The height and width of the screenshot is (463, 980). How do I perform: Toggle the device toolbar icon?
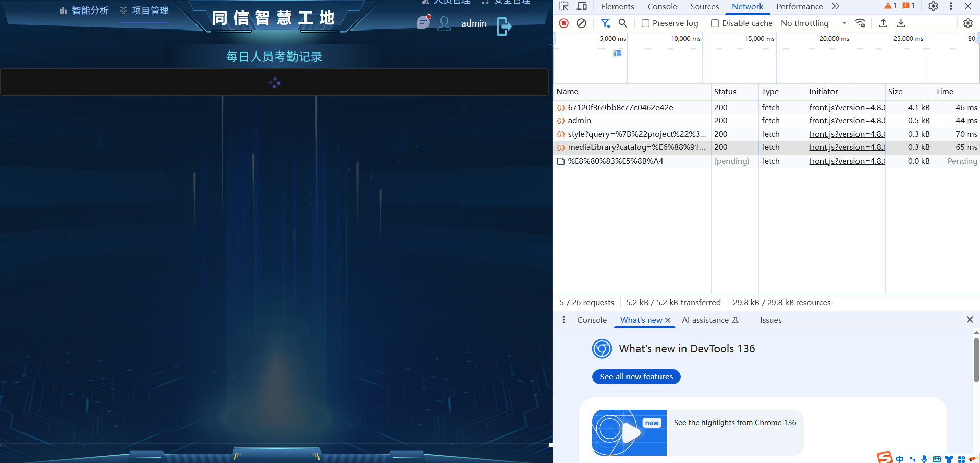[582, 6]
